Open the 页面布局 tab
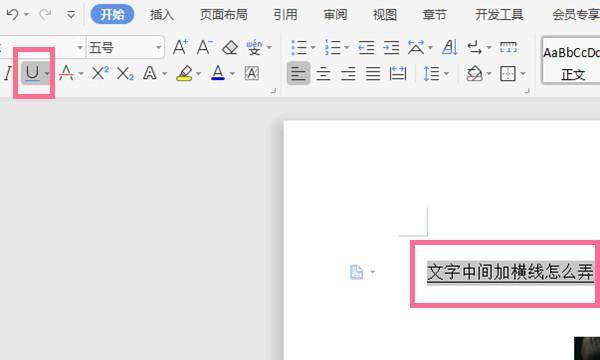Screen dimensions: 600x360 pos(223,15)
